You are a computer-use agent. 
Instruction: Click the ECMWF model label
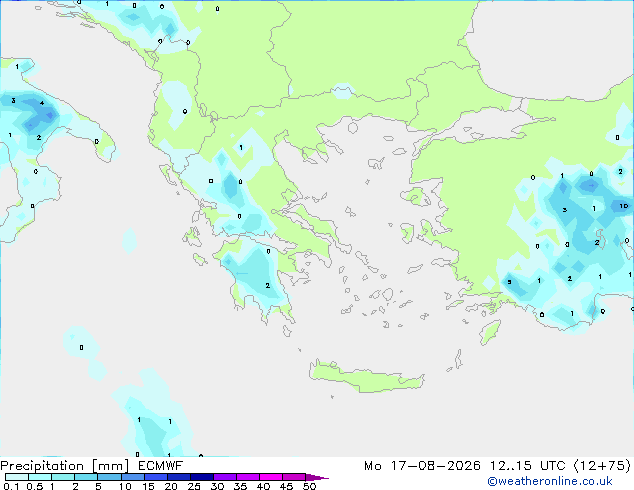click(x=161, y=466)
